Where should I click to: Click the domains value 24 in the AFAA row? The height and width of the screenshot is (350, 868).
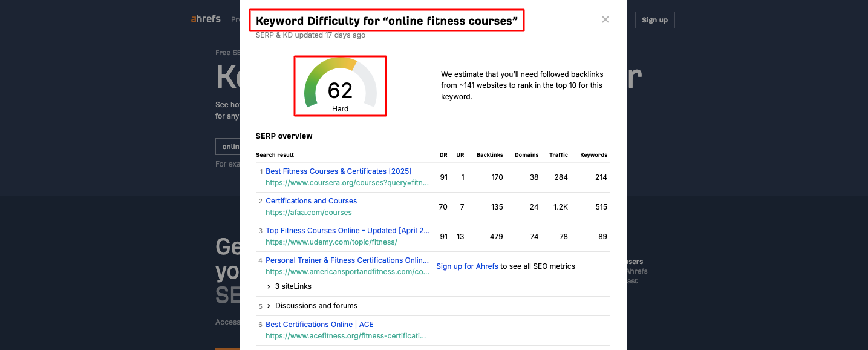tap(534, 207)
